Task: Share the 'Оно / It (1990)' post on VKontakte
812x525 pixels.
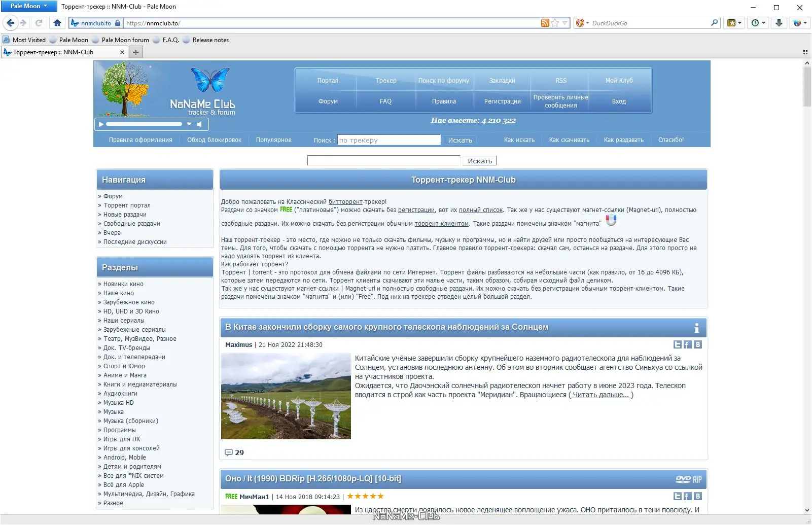Action: click(698, 497)
